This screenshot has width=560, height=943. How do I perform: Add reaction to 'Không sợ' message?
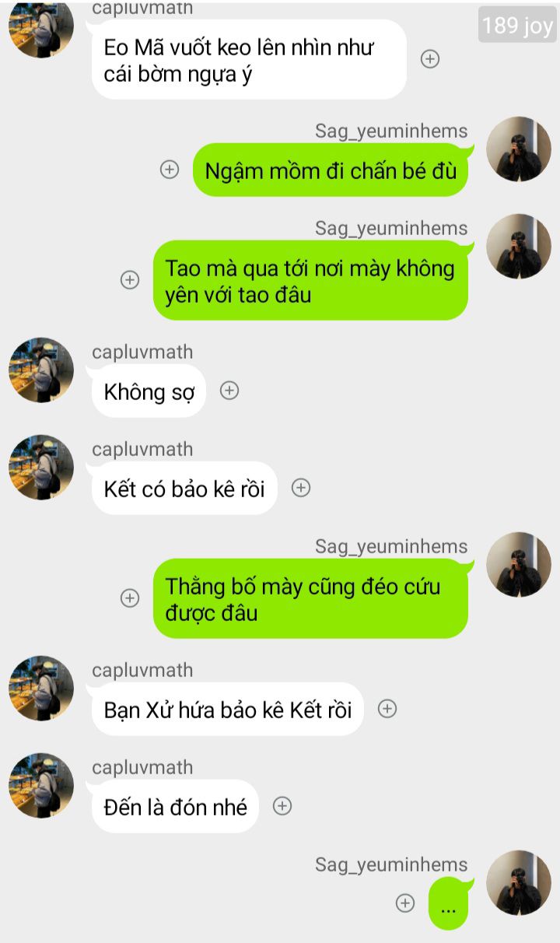tap(229, 391)
